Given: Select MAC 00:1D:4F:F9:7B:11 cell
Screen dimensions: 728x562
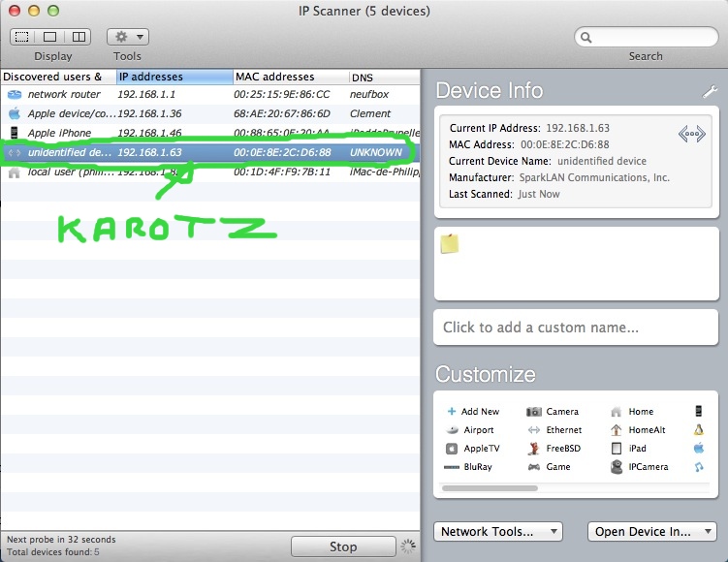Looking at the screenshot, I should click(x=282, y=172).
